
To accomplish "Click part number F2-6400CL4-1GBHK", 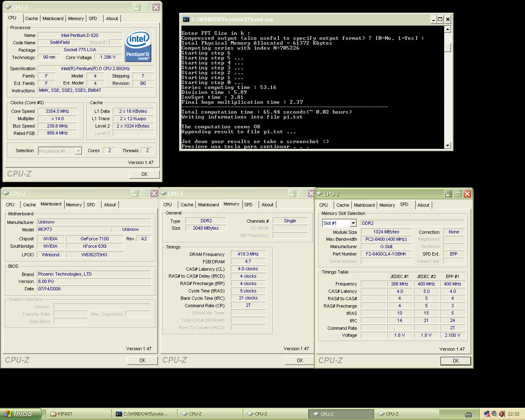I will pos(386,254).
